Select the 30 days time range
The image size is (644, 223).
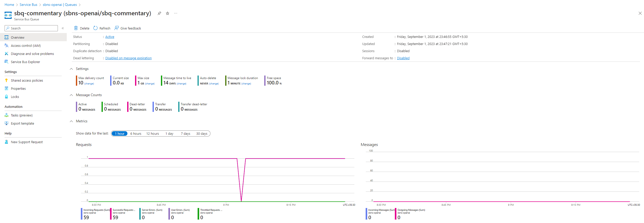(x=202, y=133)
